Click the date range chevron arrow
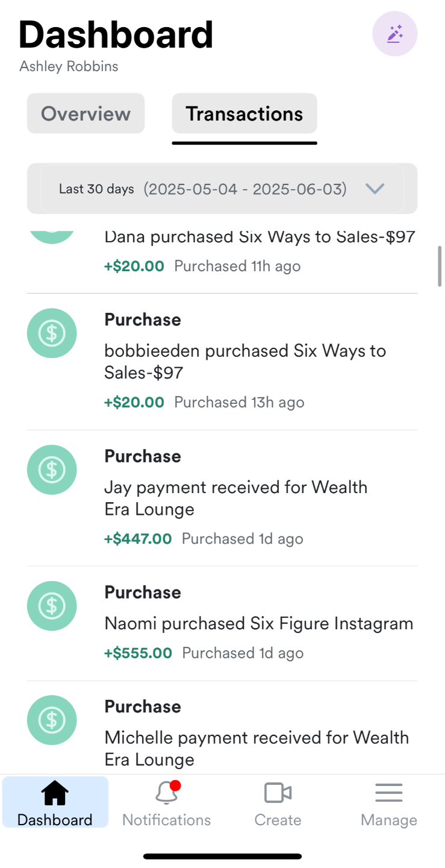This screenshot has height=868, width=445. coord(375,189)
